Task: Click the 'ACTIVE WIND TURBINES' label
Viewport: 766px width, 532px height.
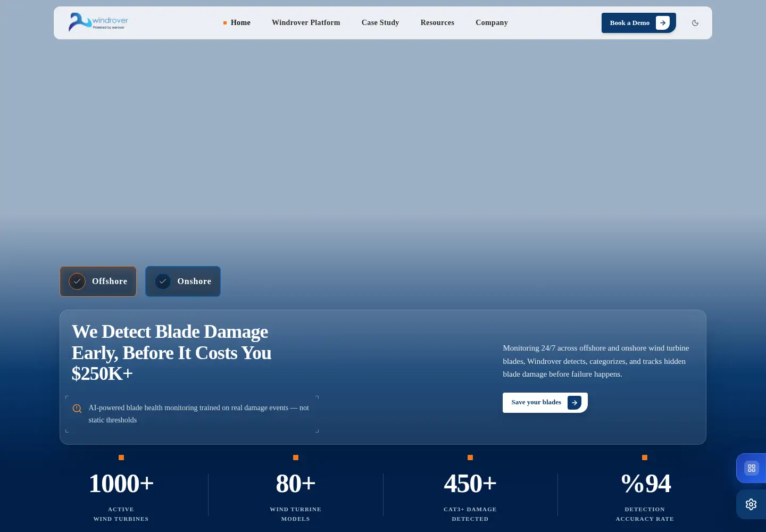Action: click(x=121, y=514)
